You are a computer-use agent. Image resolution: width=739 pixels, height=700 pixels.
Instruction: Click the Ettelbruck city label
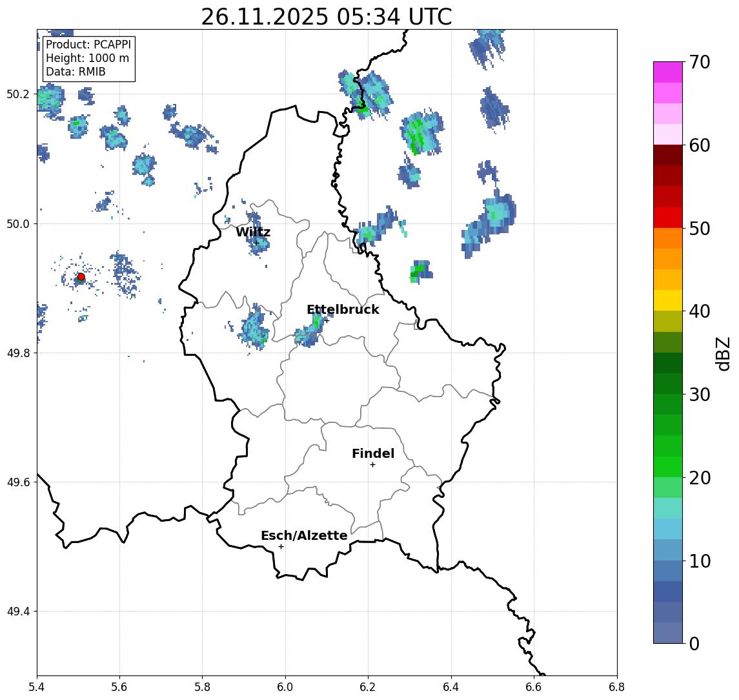343,309
